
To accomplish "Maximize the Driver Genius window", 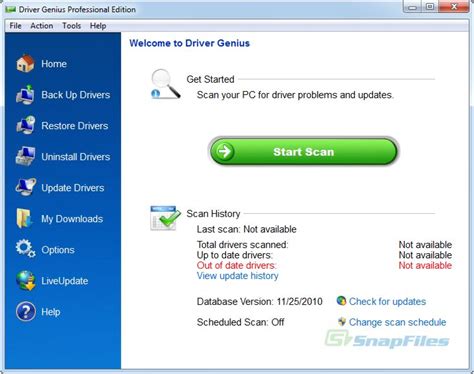I will [430, 7].
